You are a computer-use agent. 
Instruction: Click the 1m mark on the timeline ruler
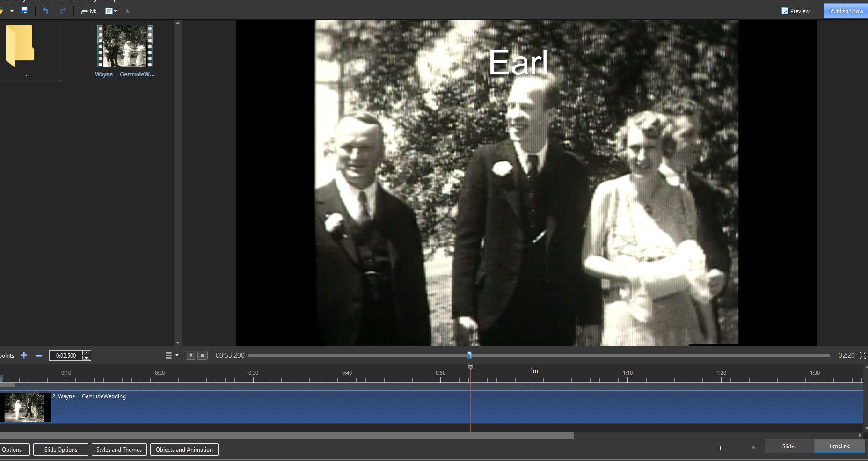click(534, 371)
